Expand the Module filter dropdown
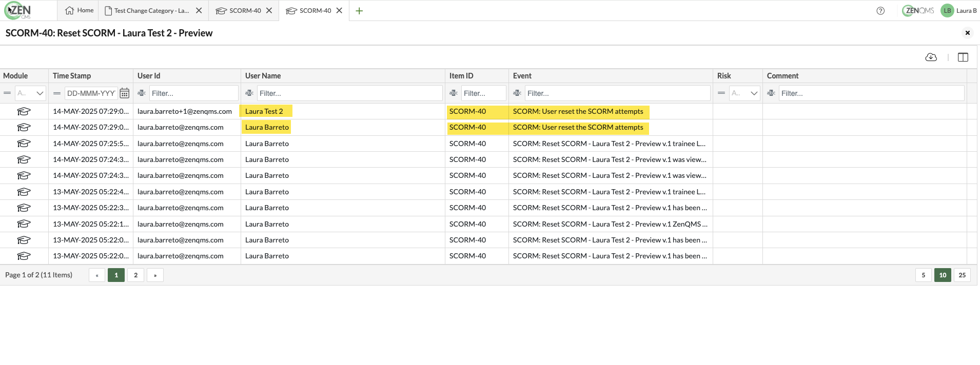The image size is (980, 365). click(40, 93)
